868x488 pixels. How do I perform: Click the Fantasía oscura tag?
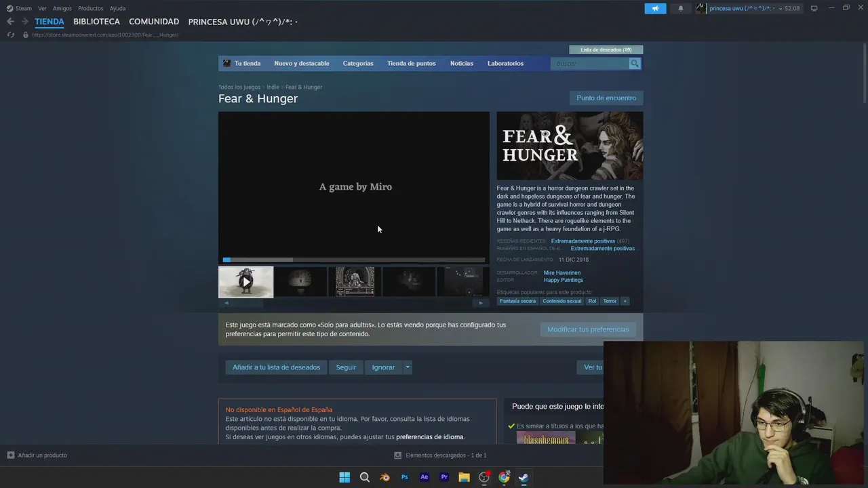(518, 301)
